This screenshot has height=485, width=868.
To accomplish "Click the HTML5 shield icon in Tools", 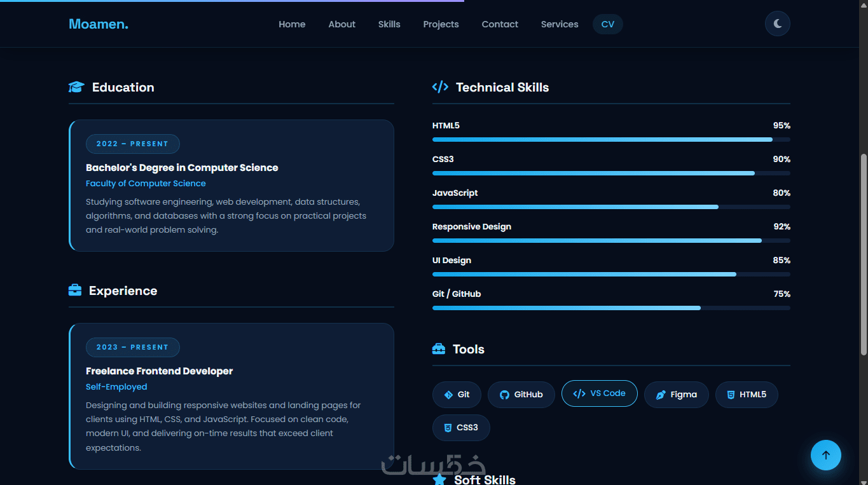I will (731, 395).
